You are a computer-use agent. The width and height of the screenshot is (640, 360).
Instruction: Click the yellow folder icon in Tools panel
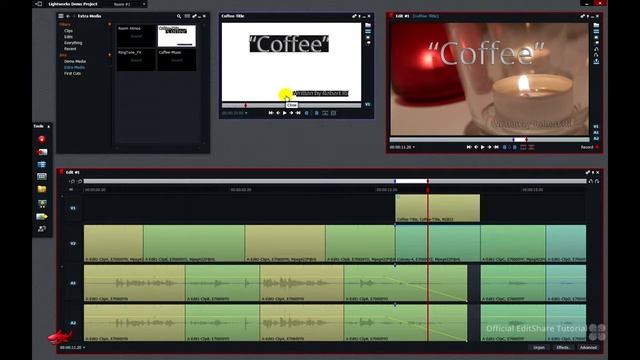coord(42,189)
